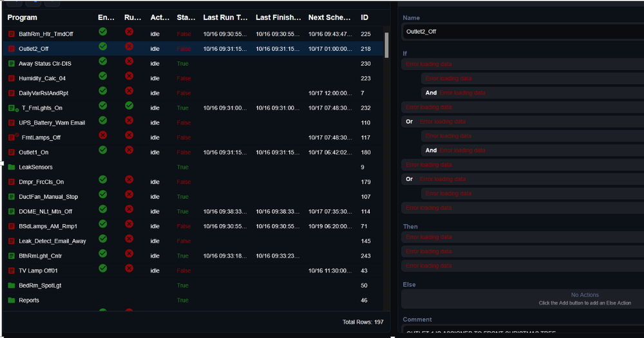Click the BthRmLght_Cntr green program icon
This screenshot has height=338, width=644.
pos(12,256)
